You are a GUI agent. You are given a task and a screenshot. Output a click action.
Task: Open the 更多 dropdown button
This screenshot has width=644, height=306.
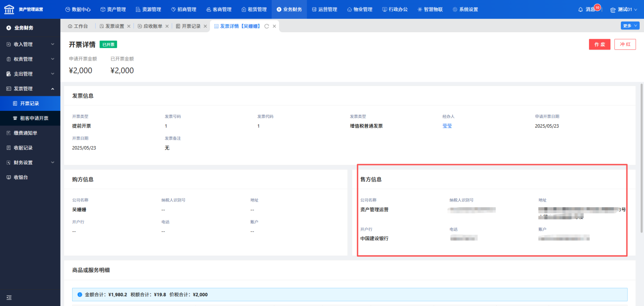[630, 26]
